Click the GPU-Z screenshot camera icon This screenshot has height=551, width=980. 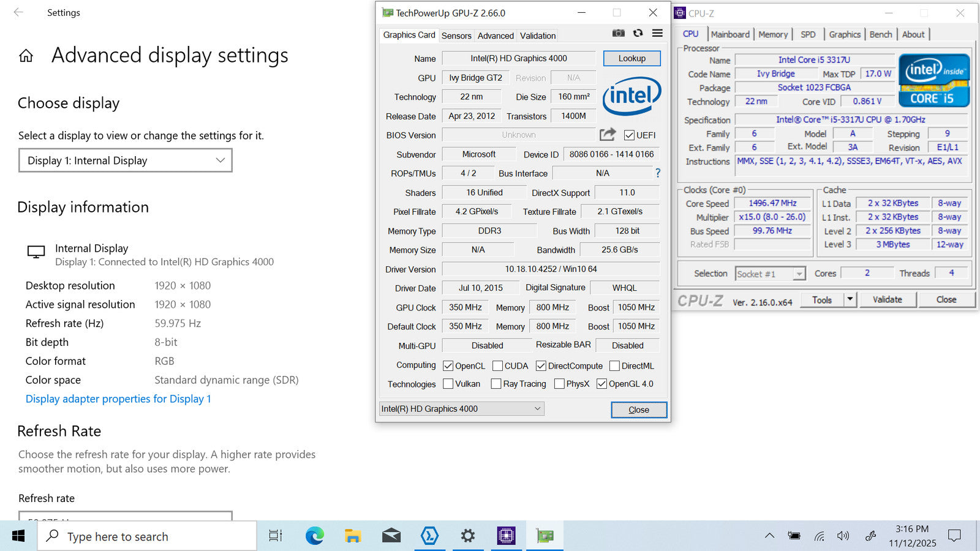pos(619,33)
